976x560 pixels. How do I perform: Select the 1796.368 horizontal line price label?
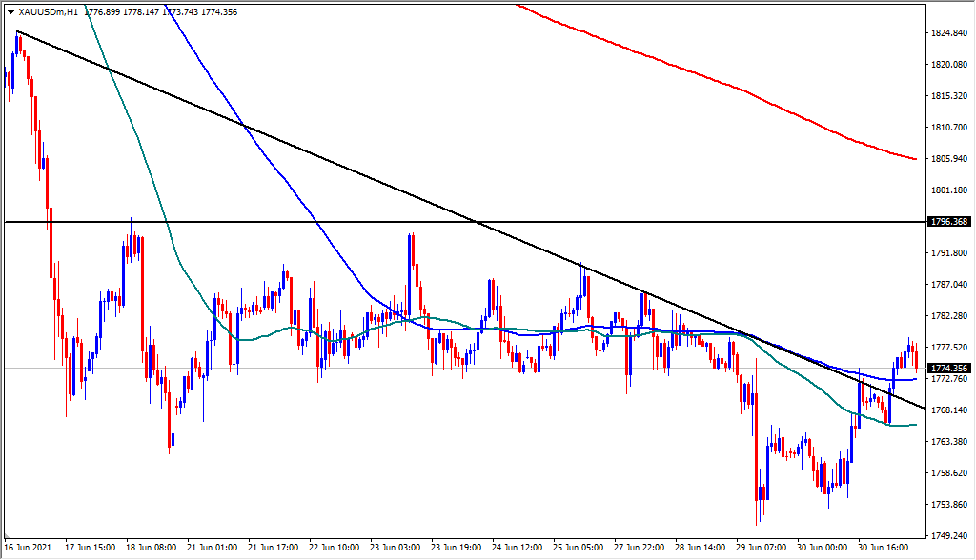tap(949, 222)
